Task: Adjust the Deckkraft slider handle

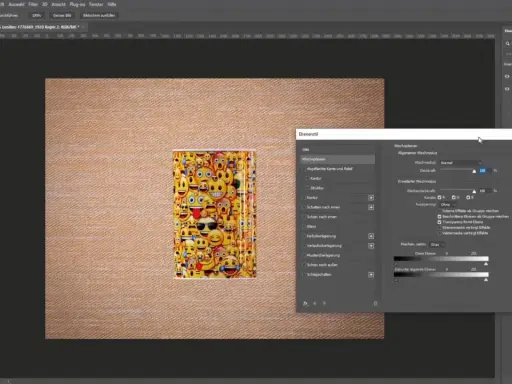Action: (x=474, y=171)
